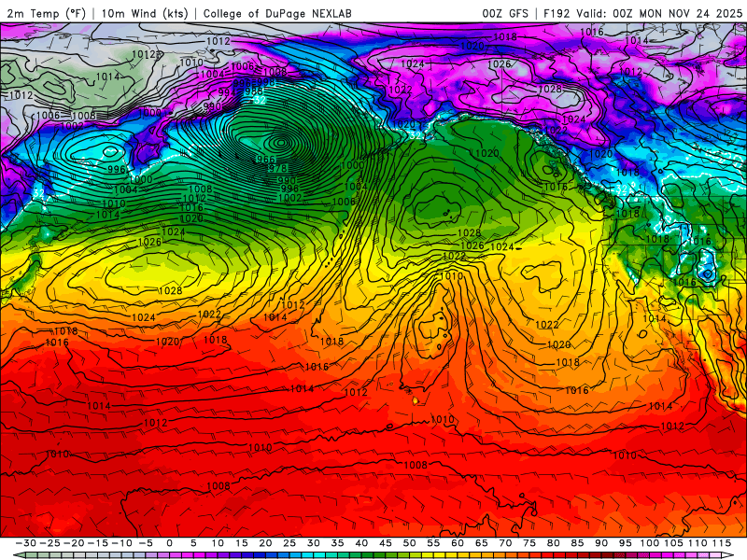
Task: Click the 30 label on temperature scale
Action: point(314,543)
